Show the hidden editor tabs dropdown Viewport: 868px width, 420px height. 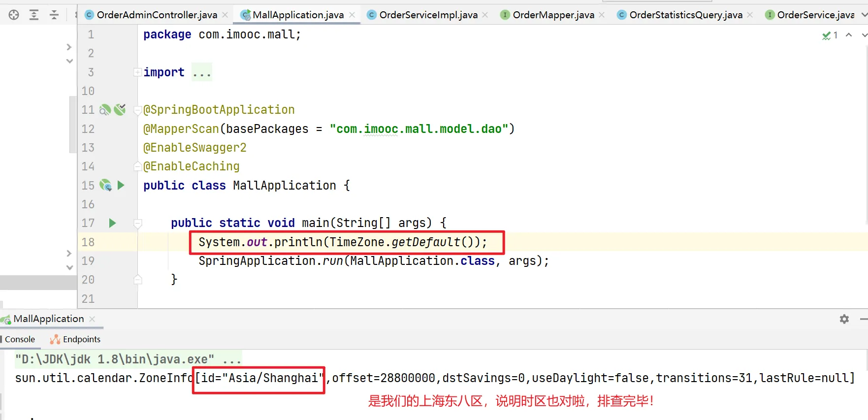tap(864, 15)
